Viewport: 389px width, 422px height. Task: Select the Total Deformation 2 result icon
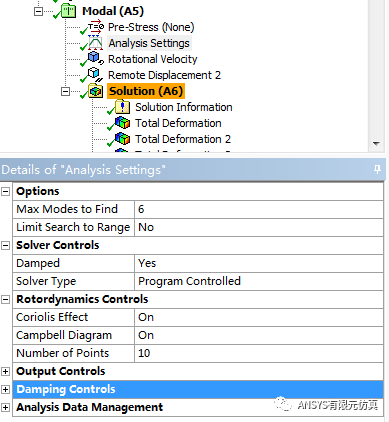(x=122, y=139)
